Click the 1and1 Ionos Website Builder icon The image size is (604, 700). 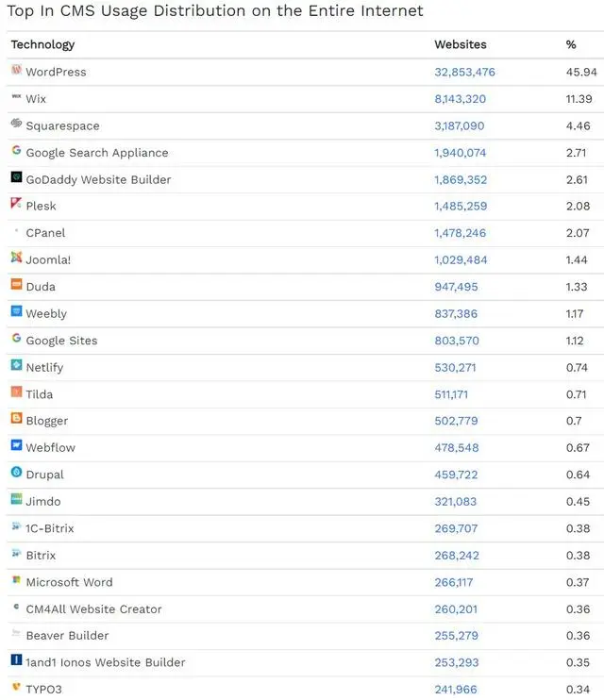tap(17, 659)
